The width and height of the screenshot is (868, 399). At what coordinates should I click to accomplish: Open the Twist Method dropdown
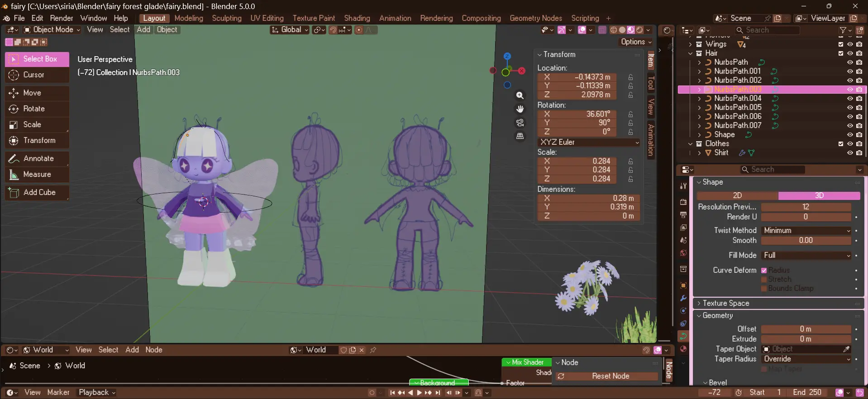806,230
